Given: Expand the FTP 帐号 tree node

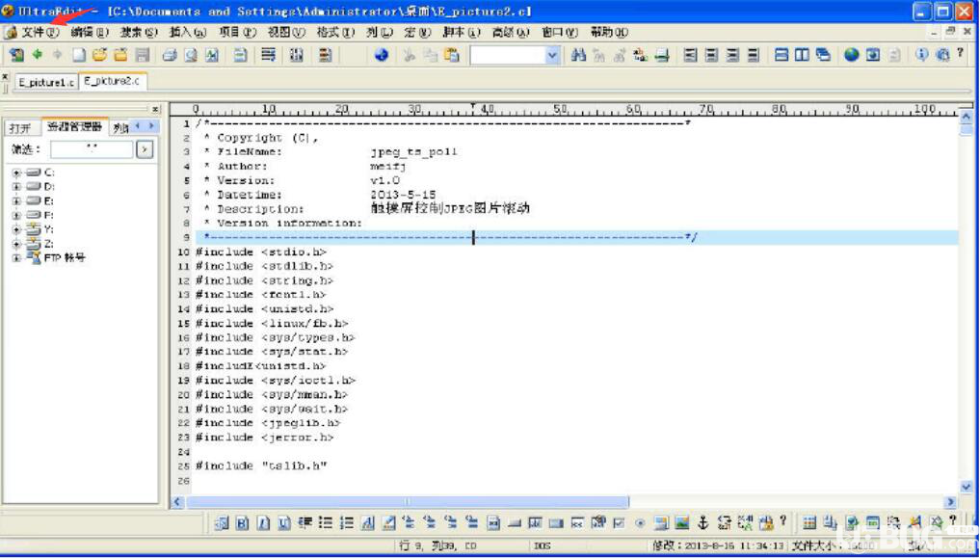Looking at the screenshot, I should click(x=16, y=258).
